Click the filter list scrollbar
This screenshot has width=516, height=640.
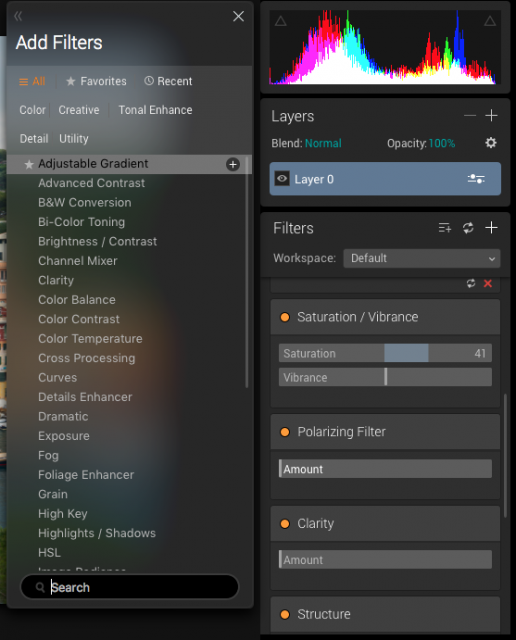pyautogui.click(x=247, y=271)
